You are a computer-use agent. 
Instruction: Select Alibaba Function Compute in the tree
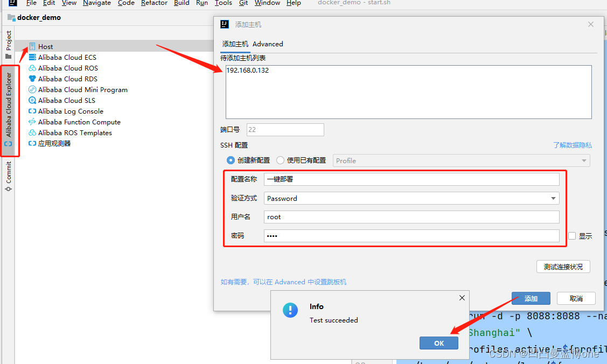point(79,122)
